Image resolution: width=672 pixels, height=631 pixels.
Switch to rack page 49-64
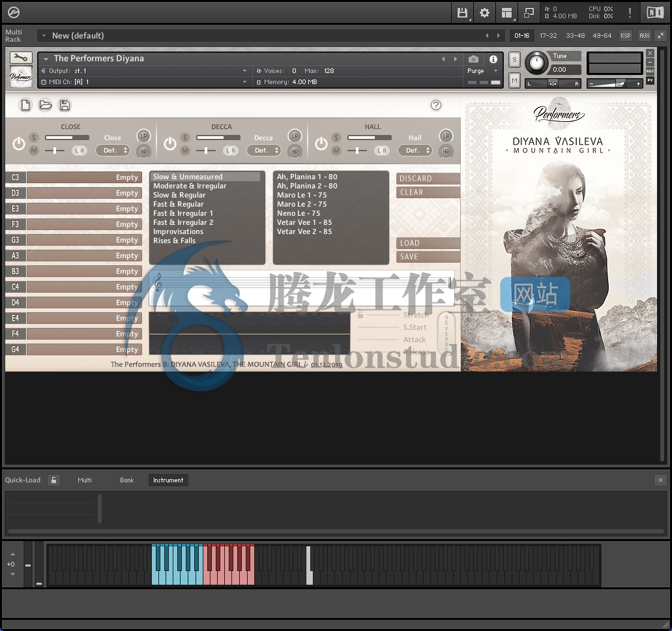(602, 36)
